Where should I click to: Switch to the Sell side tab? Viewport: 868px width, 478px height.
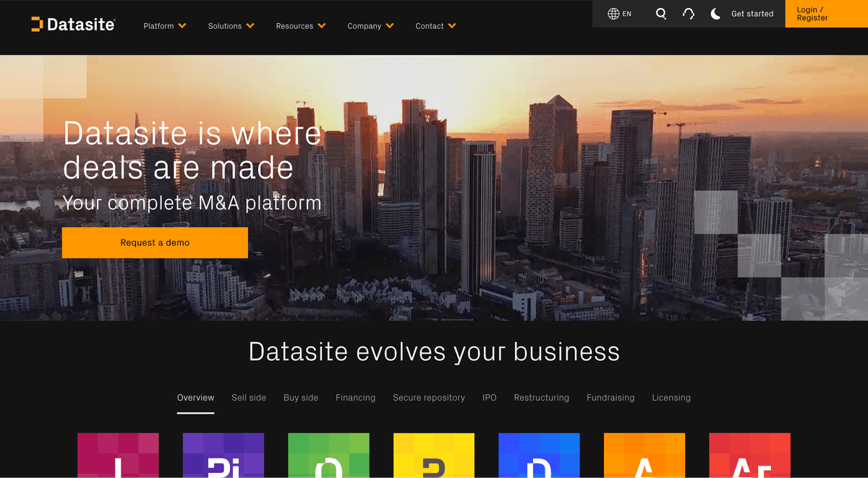coord(249,397)
